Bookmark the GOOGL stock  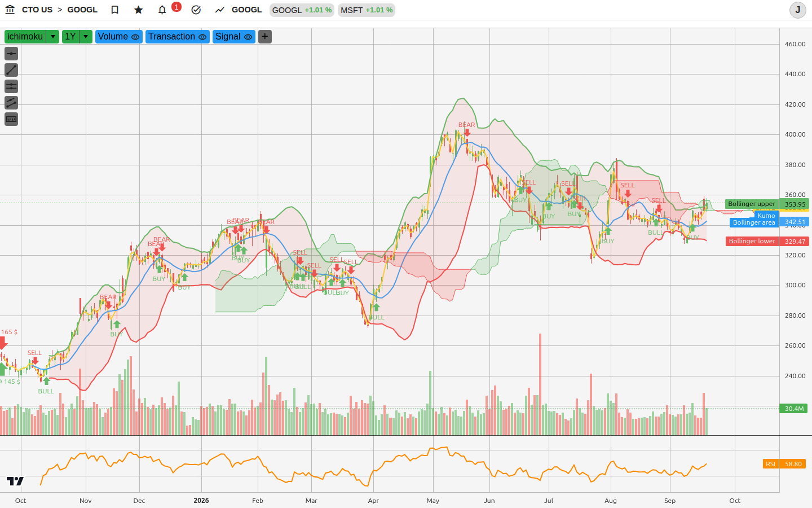coord(115,10)
